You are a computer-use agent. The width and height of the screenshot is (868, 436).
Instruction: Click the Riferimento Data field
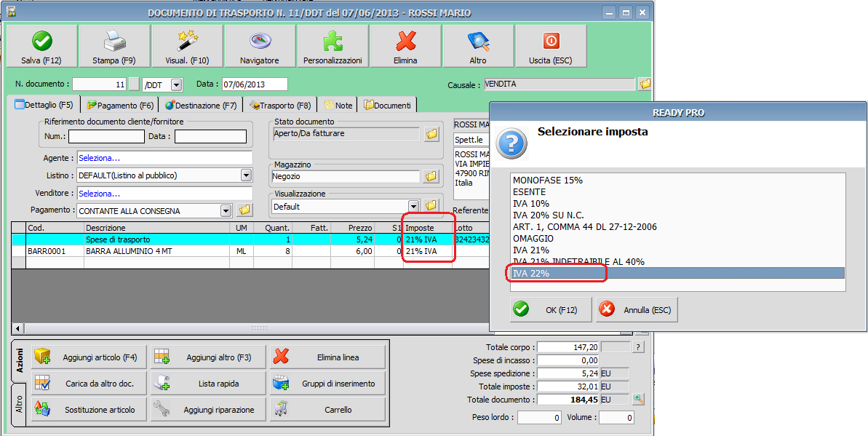point(210,136)
